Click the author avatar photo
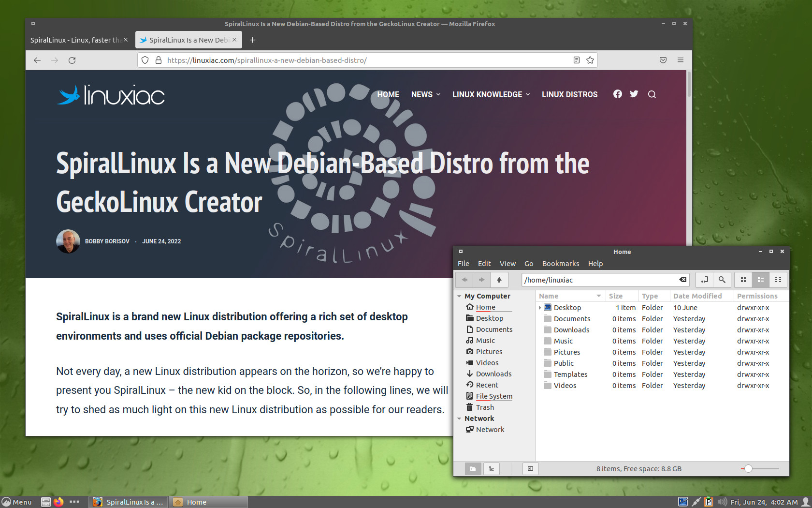This screenshot has width=812, height=508. 68,241
